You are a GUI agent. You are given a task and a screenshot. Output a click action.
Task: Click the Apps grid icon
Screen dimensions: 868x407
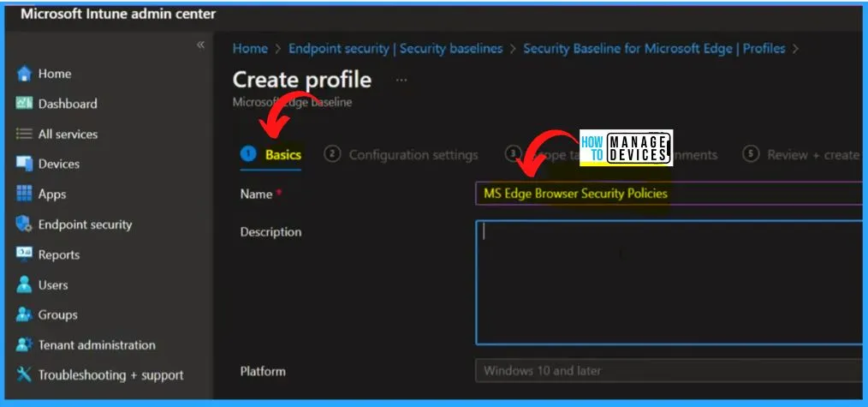pos(24,194)
